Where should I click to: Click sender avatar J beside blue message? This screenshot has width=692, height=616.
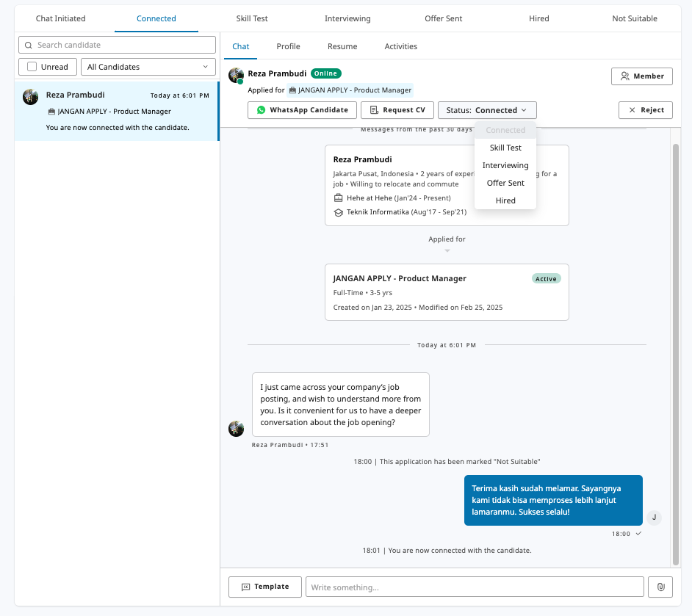654,517
